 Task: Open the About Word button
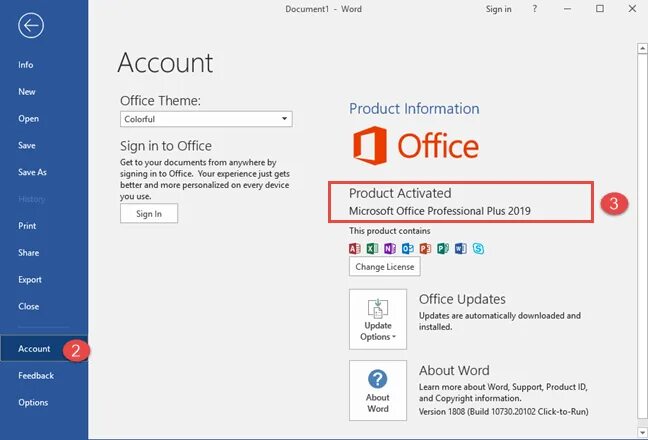(x=378, y=390)
